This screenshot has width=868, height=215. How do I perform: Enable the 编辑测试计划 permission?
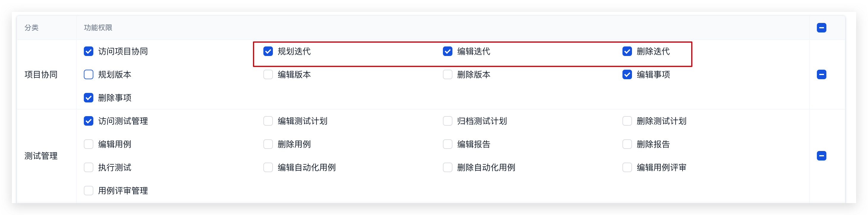(268, 121)
